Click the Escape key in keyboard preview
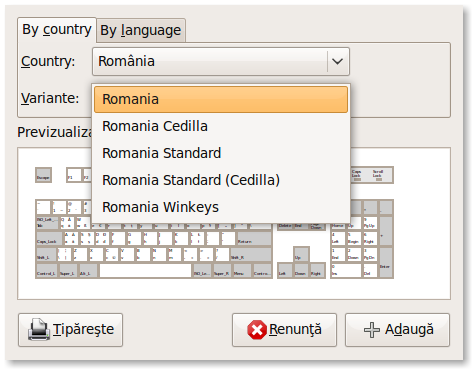Viewport: 472px width, 369px height. point(43,175)
